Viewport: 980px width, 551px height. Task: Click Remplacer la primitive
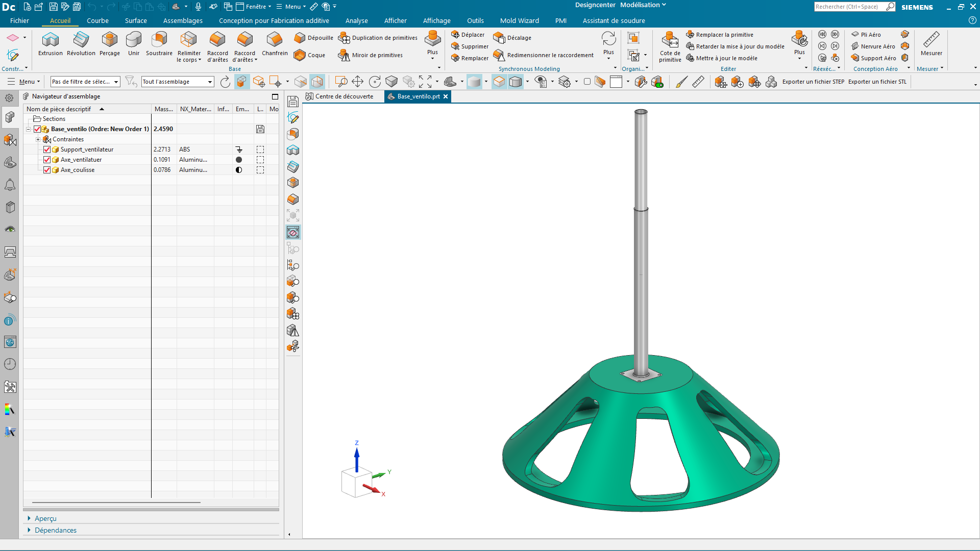[x=720, y=35]
